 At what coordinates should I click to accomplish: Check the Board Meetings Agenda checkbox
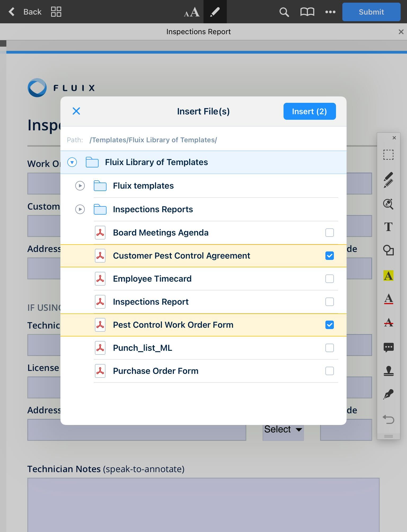click(329, 233)
